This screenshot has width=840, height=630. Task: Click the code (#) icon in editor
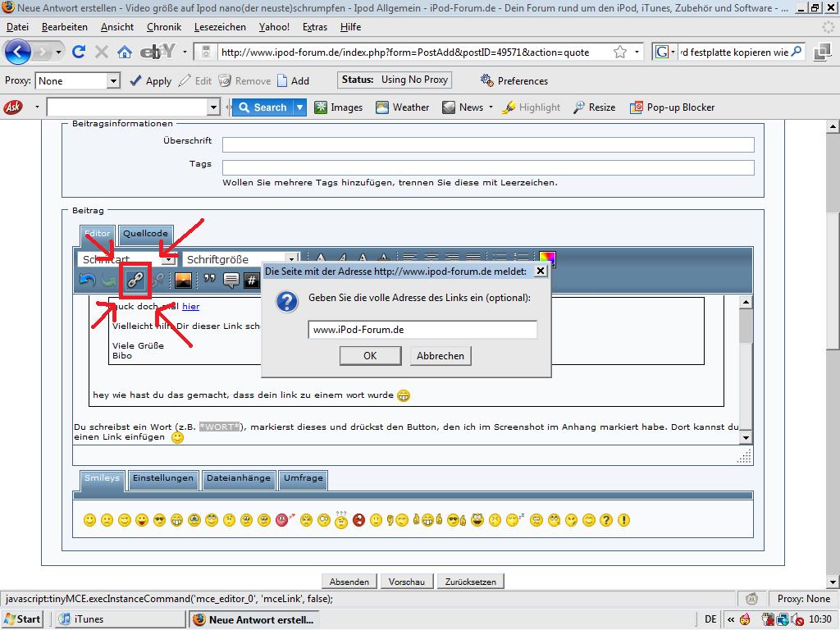(x=252, y=280)
